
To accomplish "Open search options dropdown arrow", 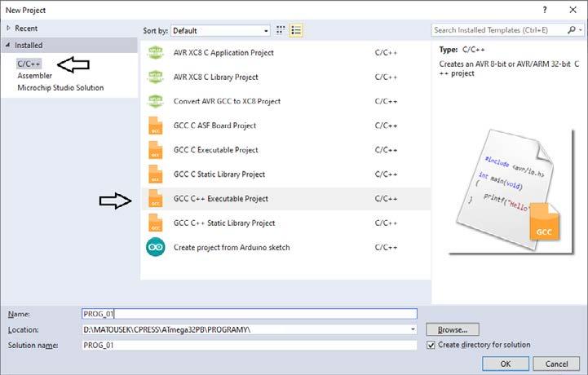I will coord(581,30).
